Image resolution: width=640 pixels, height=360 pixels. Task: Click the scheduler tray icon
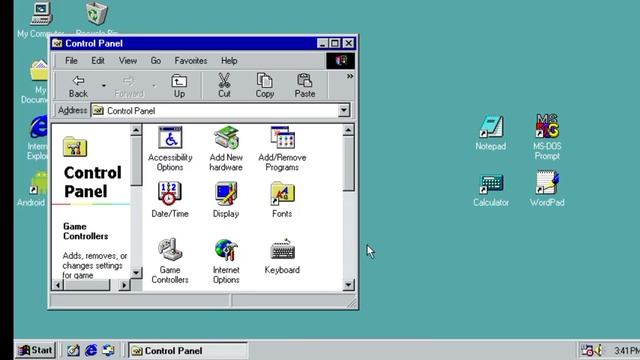587,350
